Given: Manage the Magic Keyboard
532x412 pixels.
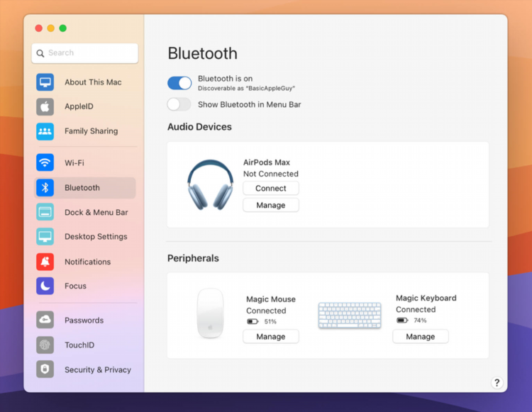Looking at the screenshot, I should (421, 336).
